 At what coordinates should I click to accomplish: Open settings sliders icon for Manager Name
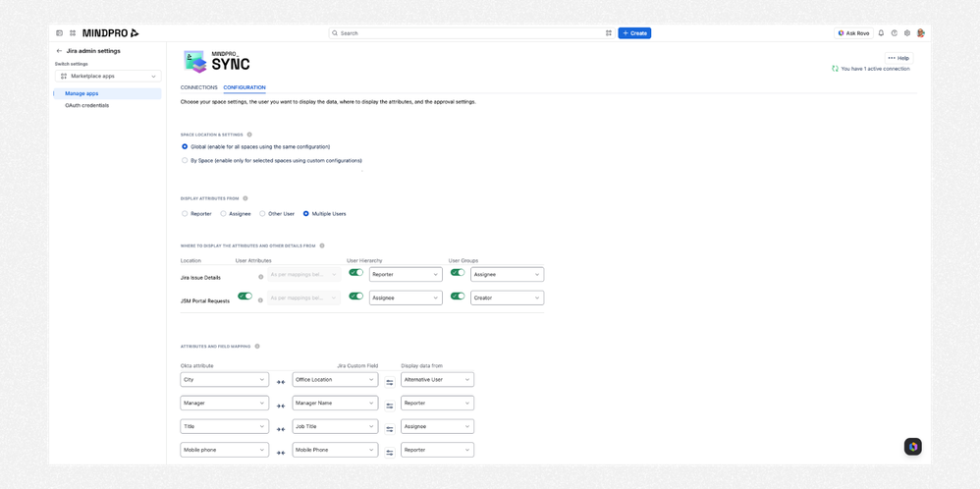click(x=390, y=406)
